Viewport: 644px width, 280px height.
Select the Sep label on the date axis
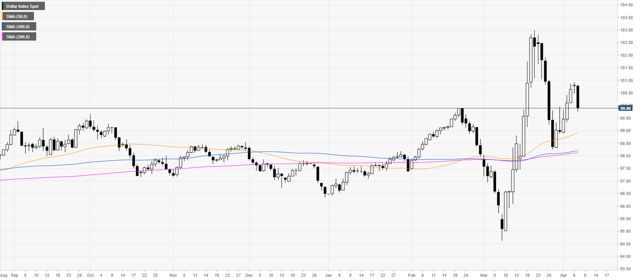[x=15, y=276]
